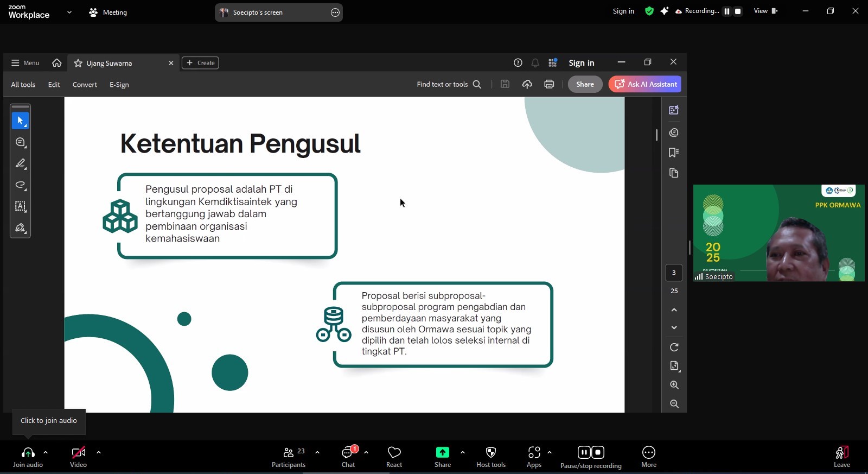Open the Zoom Chat panel

click(348, 457)
